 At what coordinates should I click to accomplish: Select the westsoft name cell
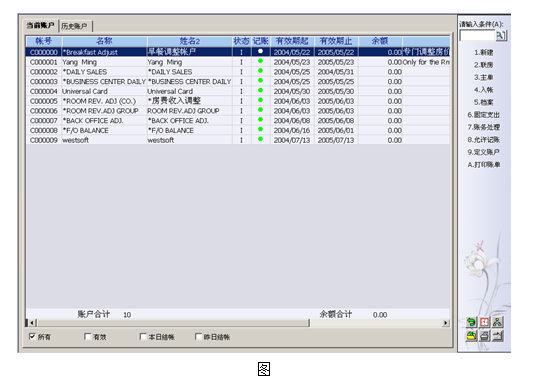(x=104, y=140)
